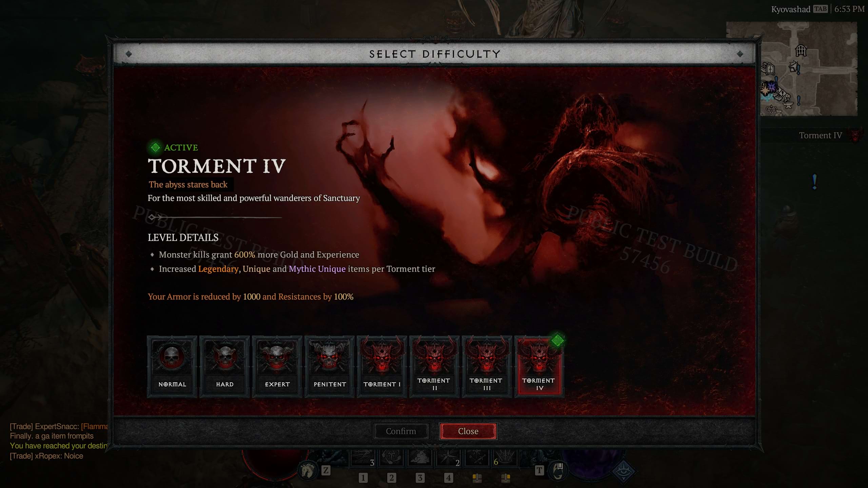Click the armor and resistances penalty line
Image resolution: width=868 pixels, height=488 pixels.
(251, 297)
